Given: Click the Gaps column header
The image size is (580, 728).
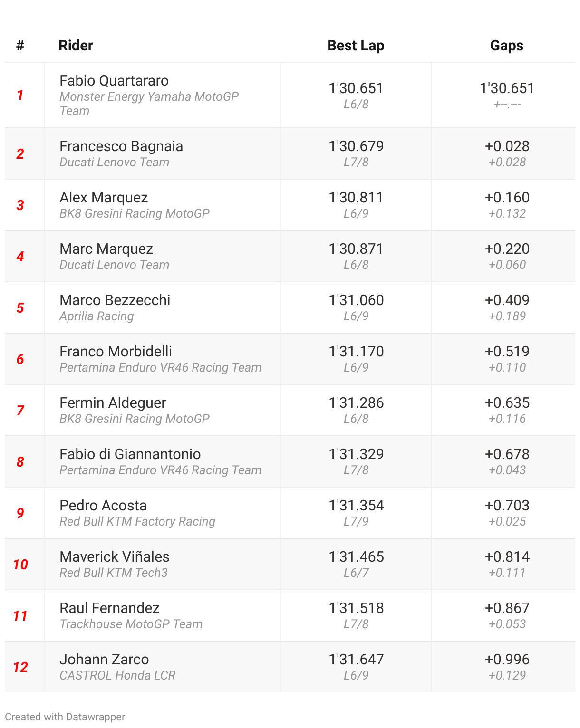Looking at the screenshot, I should coord(506,46).
